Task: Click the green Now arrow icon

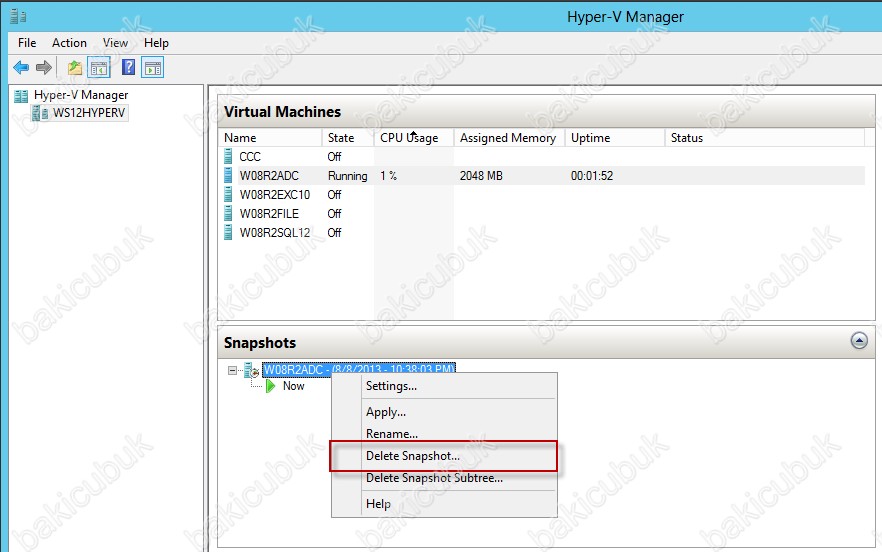Action: [x=271, y=386]
